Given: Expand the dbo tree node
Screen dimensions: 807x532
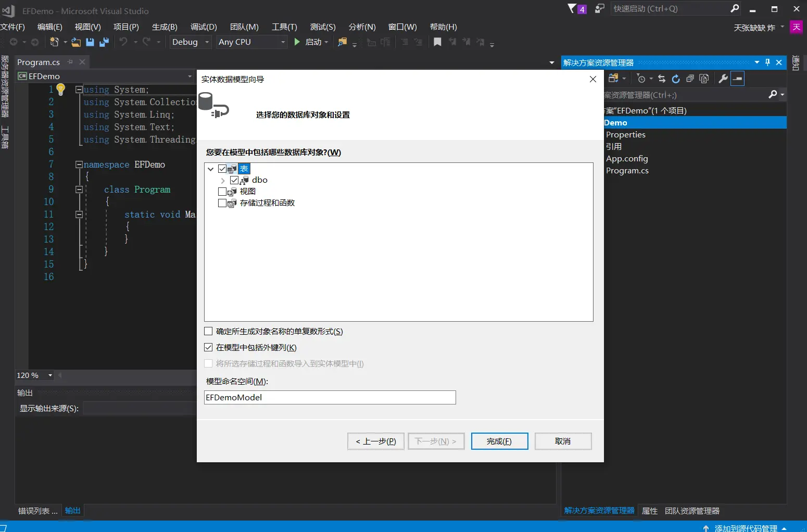Looking at the screenshot, I should [223, 181].
